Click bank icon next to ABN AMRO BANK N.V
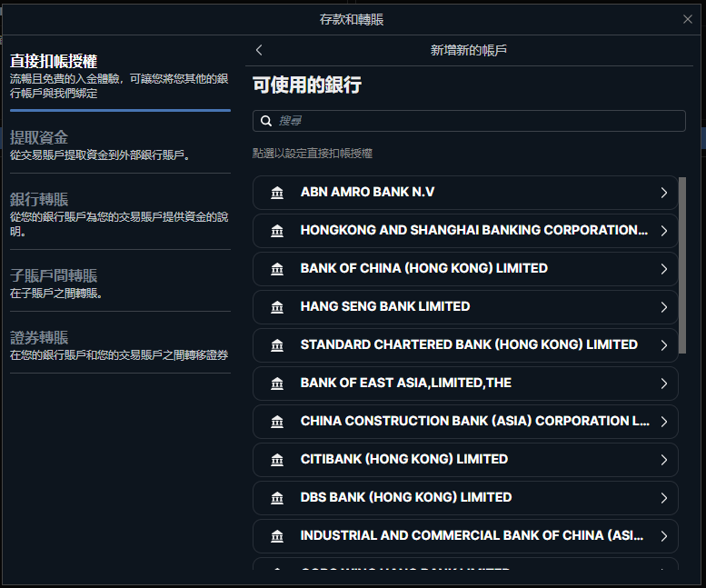 (277, 193)
